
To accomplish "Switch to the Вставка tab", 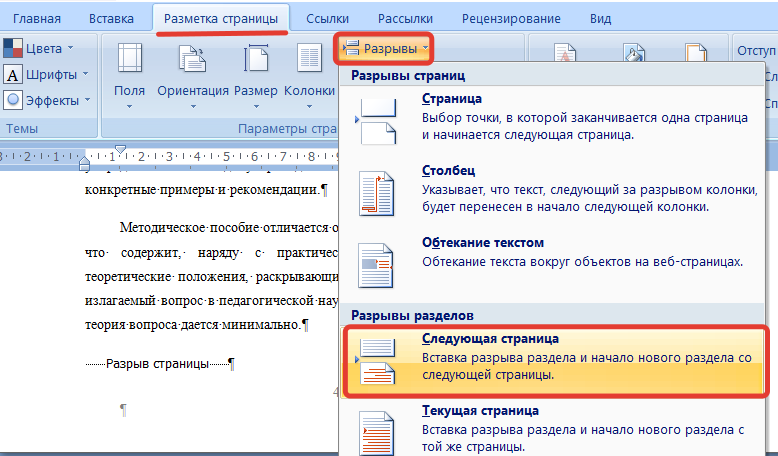I will tap(110, 18).
